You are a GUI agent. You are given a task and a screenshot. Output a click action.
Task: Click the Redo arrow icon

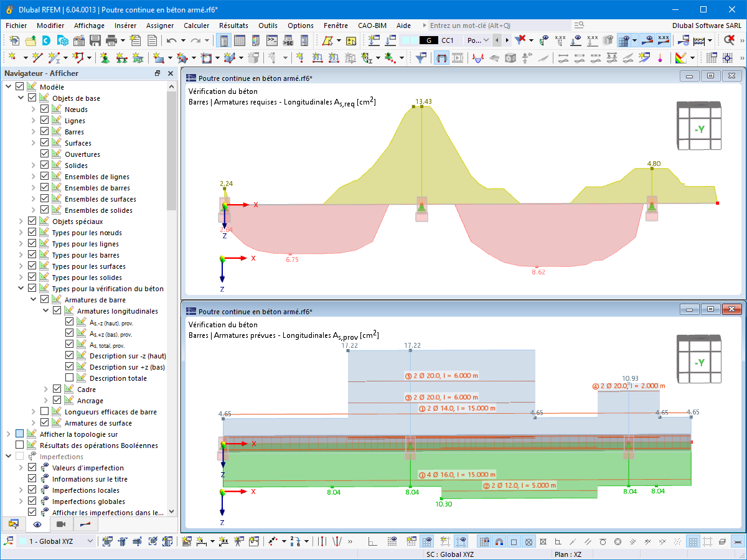[195, 40]
